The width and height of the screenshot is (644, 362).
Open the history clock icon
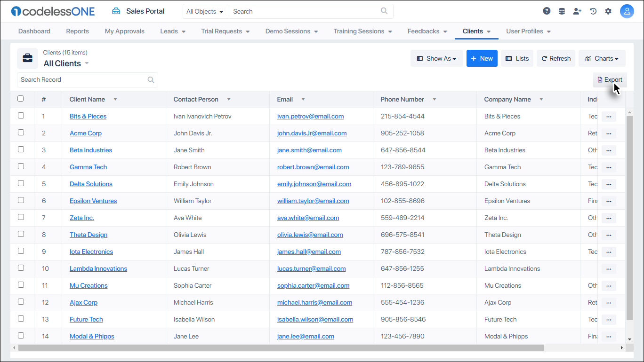click(593, 11)
